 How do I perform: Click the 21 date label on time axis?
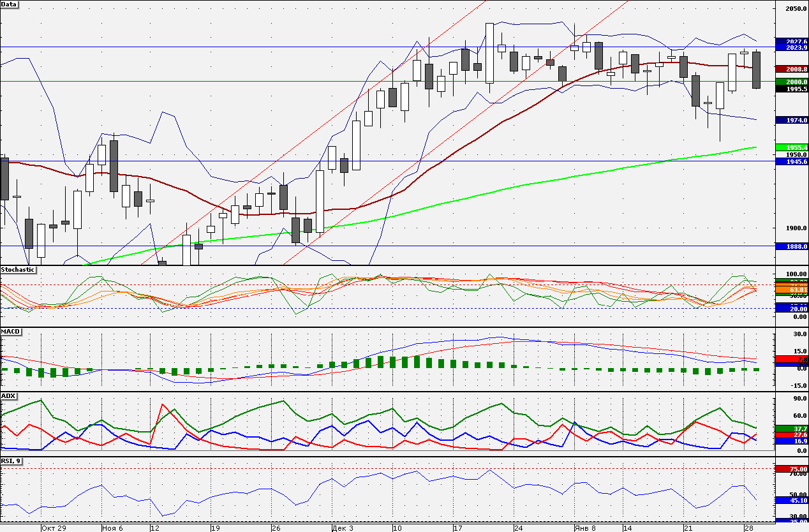(x=688, y=528)
